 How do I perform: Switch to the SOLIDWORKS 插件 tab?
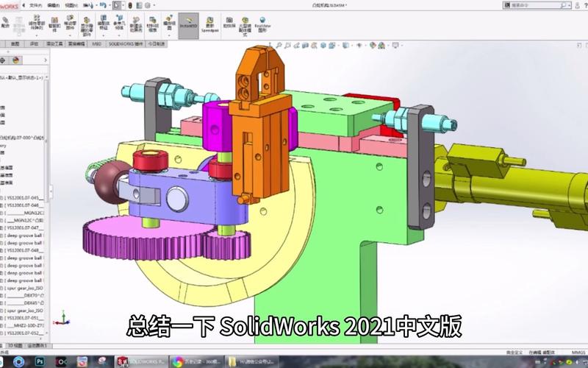[x=126, y=44]
